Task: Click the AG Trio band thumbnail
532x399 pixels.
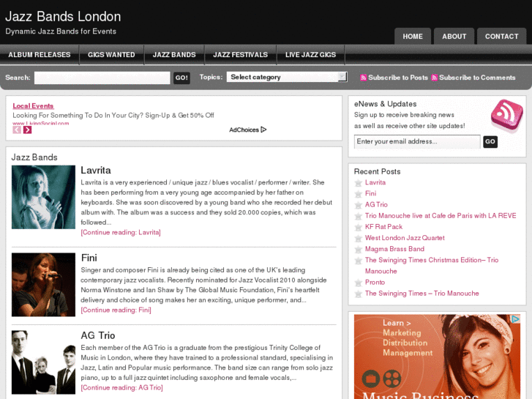Action: coord(43,362)
